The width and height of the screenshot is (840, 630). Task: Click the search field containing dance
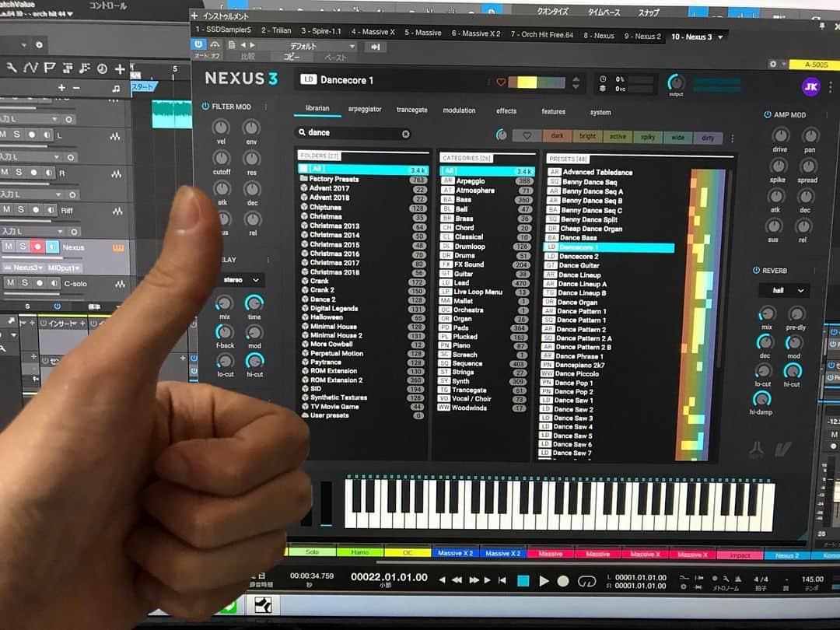pyautogui.click(x=352, y=133)
